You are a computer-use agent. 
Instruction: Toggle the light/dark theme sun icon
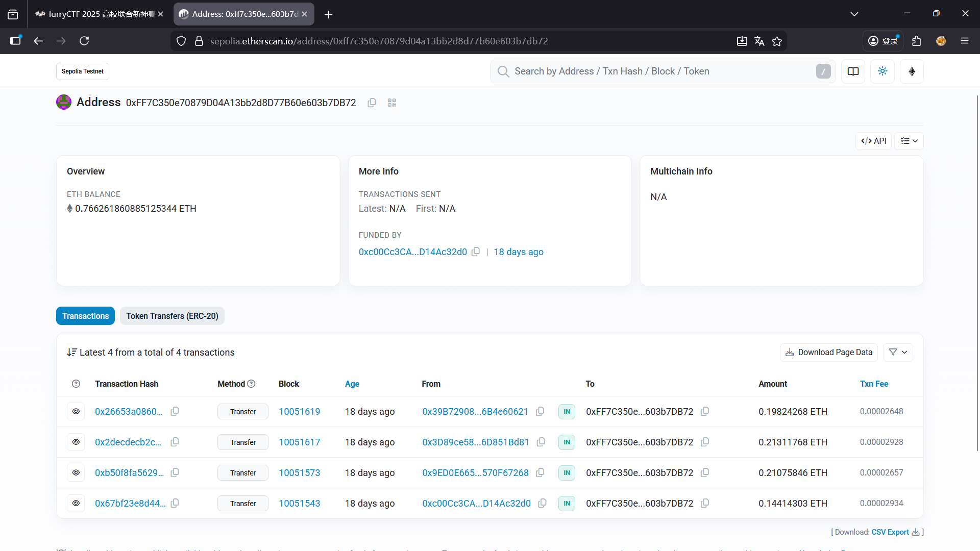882,71
